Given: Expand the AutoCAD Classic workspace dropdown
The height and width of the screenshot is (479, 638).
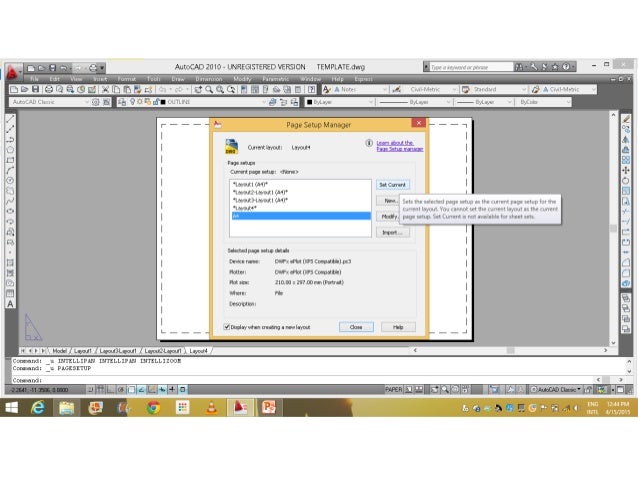Looking at the screenshot, I should point(86,102).
